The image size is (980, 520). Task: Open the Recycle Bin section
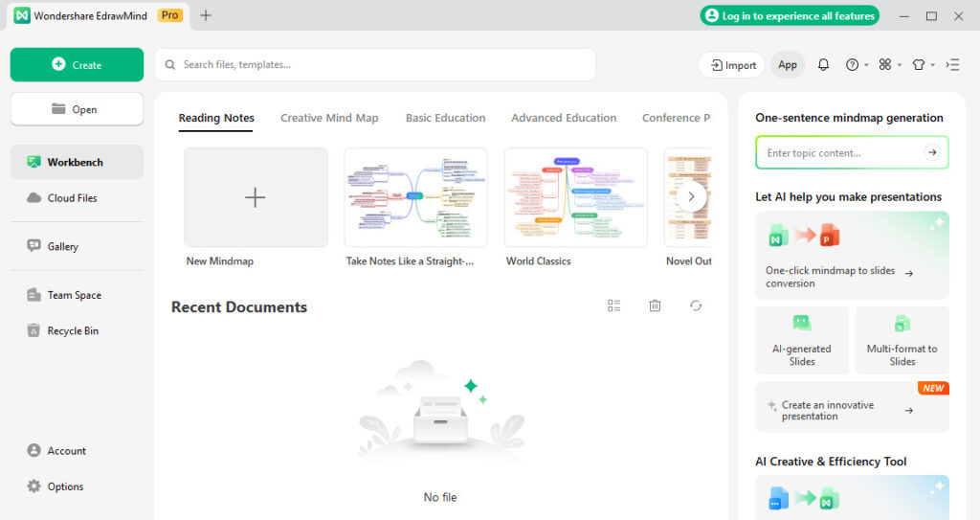click(77, 330)
